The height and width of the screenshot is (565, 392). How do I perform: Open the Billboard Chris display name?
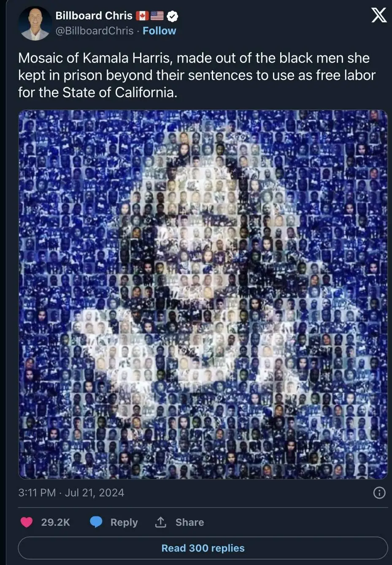[94, 16]
